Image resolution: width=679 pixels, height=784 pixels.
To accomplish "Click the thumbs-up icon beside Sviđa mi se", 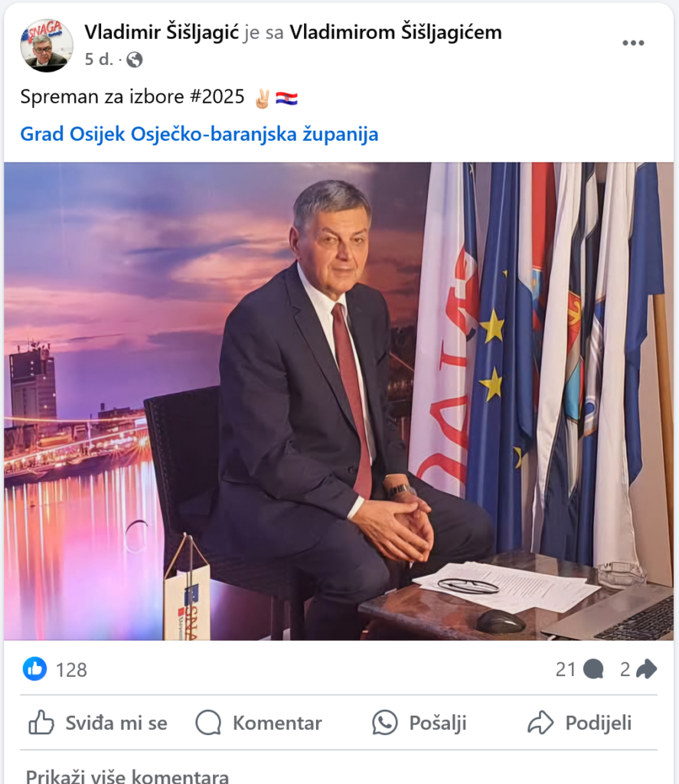I will coord(41,723).
